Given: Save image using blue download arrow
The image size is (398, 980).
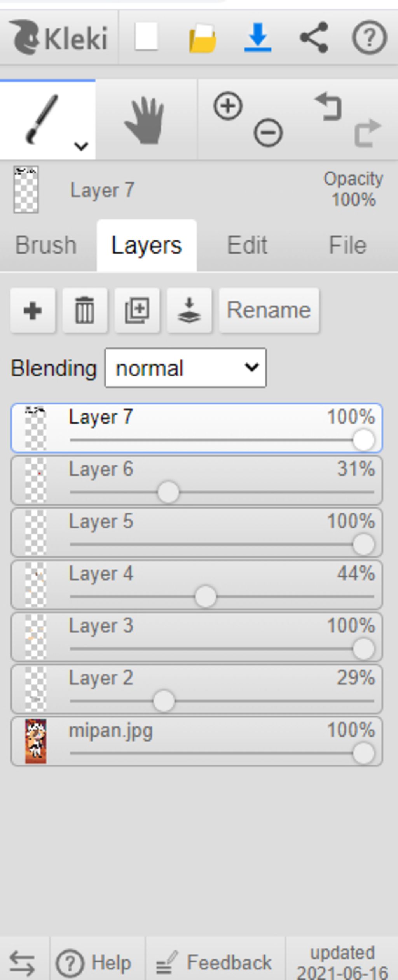Looking at the screenshot, I should click(x=258, y=37).
